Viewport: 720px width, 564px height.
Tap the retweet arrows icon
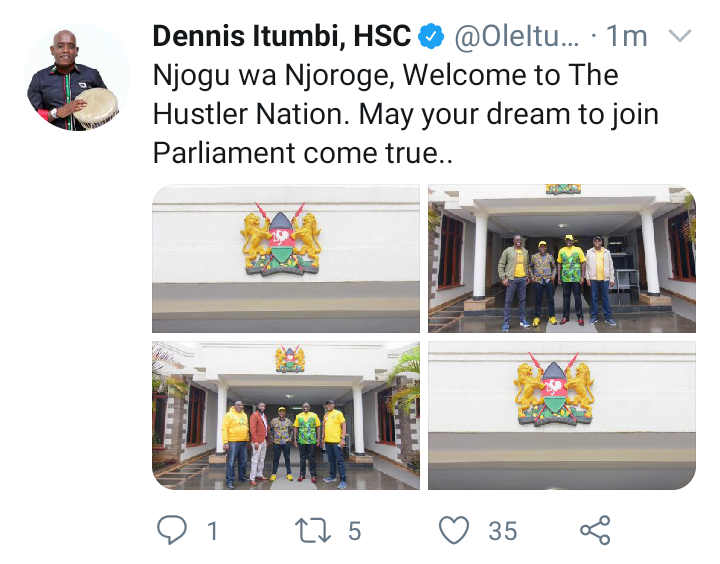tap(312, 530)
